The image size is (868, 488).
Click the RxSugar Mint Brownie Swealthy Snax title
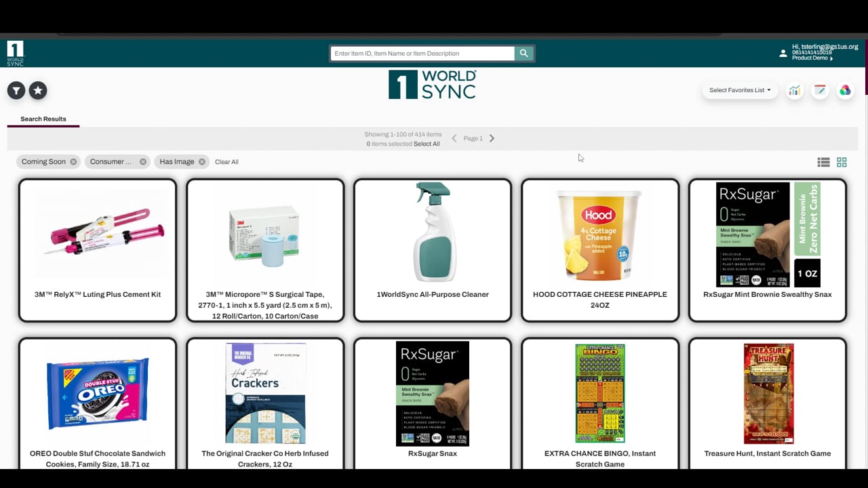(x=768, y=295)
